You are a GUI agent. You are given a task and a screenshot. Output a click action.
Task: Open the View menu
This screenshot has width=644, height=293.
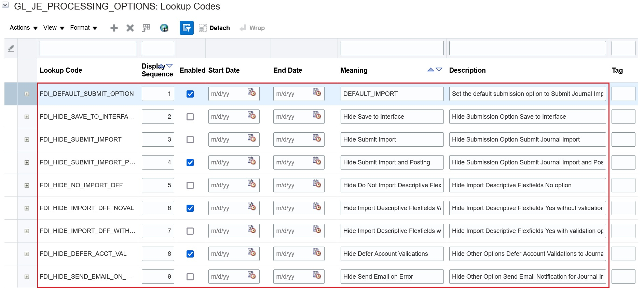(x=54, y=28)
